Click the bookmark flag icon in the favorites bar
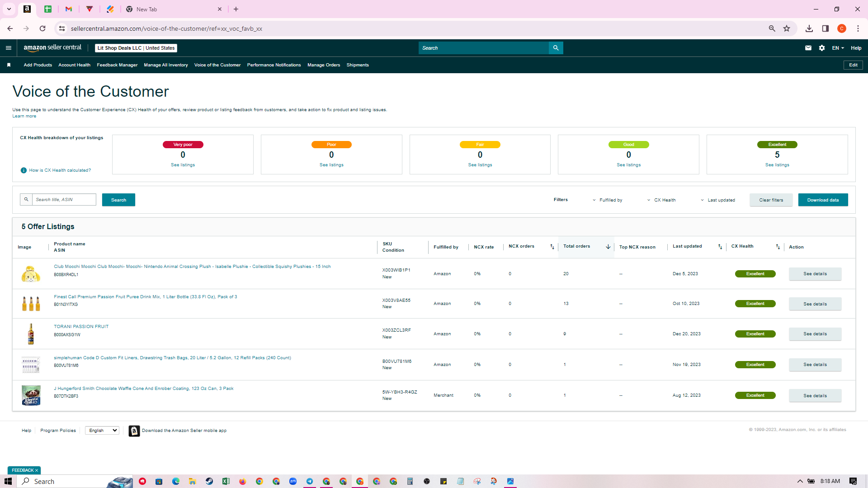Viewport: 868px width, 488px height. click(x=9, y=65)
